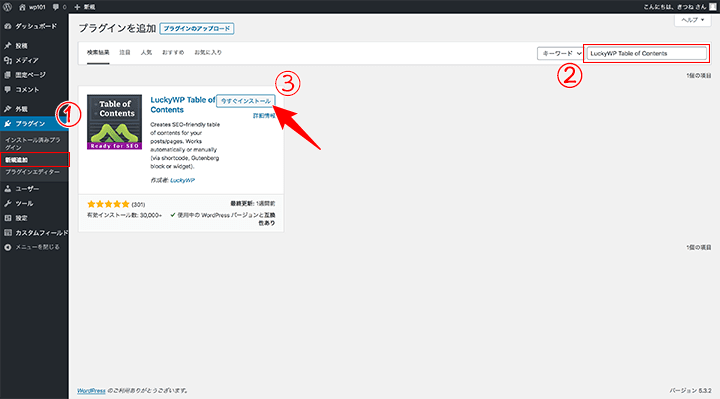
Task: Click the プラグインを追加 page heading
Action: pos(117,28)
